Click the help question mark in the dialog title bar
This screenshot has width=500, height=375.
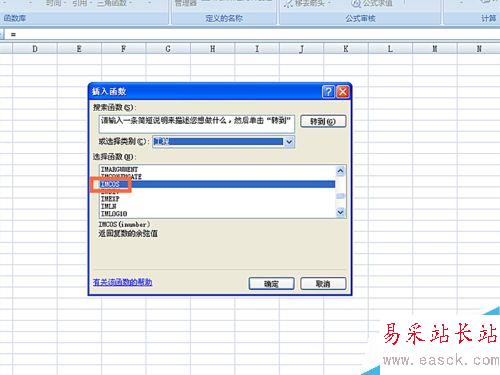coord(328,91)
